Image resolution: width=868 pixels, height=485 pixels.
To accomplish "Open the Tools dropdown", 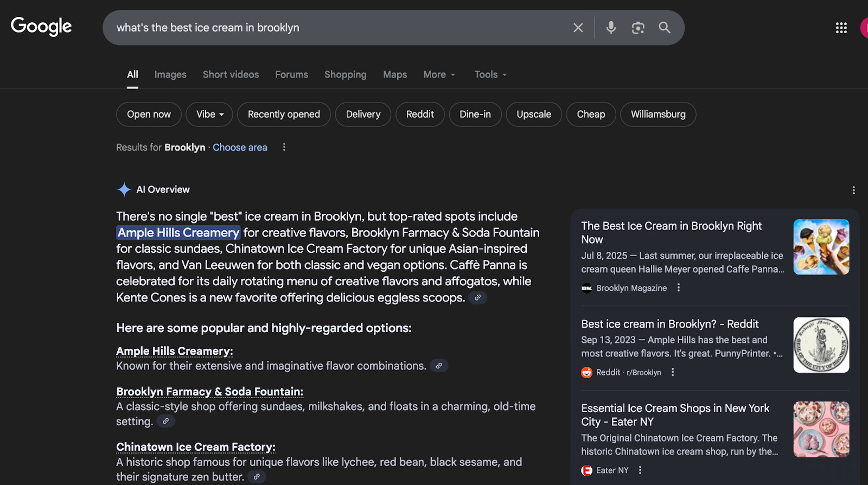I will pyautogui.click(x=490, y=75).
